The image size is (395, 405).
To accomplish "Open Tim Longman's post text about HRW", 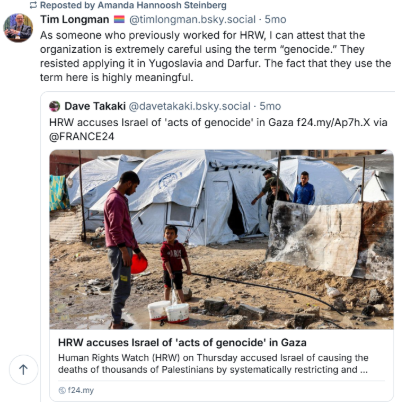I will click(x=215, y=56).
